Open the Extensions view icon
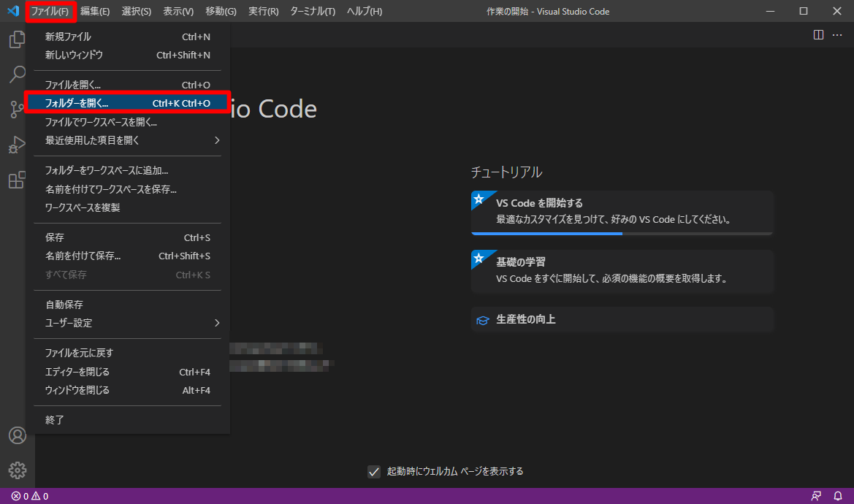The height and width of the screenshot is (504, 854). coord(17,180)
